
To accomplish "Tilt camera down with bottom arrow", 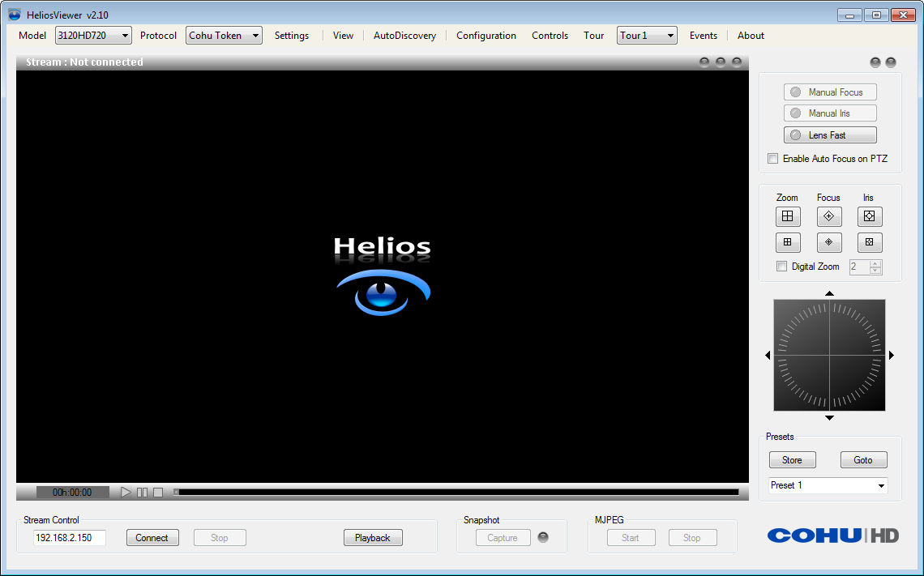I will coord(829,417).
